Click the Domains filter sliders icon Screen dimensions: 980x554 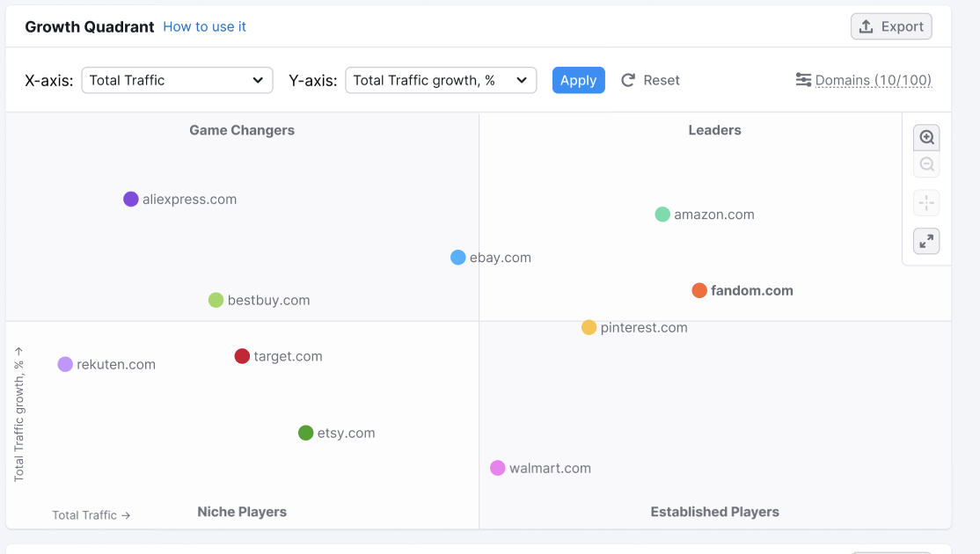click(803, 80)
